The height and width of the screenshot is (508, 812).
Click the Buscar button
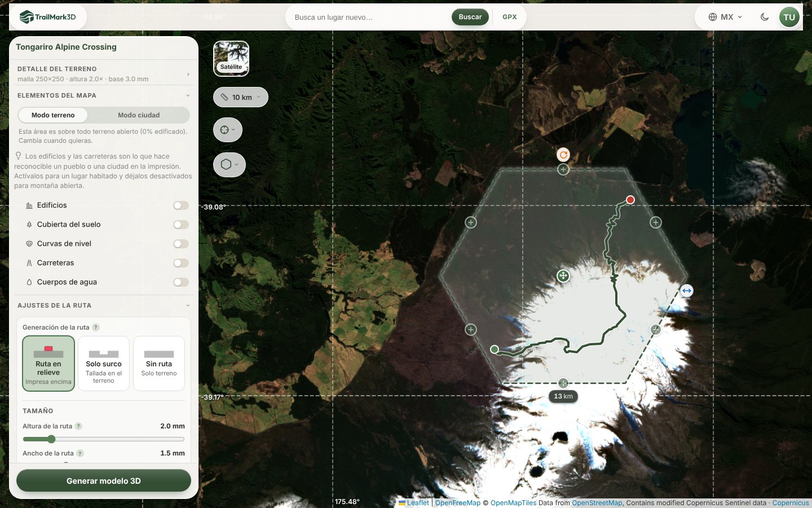click(x=470, y=17)
